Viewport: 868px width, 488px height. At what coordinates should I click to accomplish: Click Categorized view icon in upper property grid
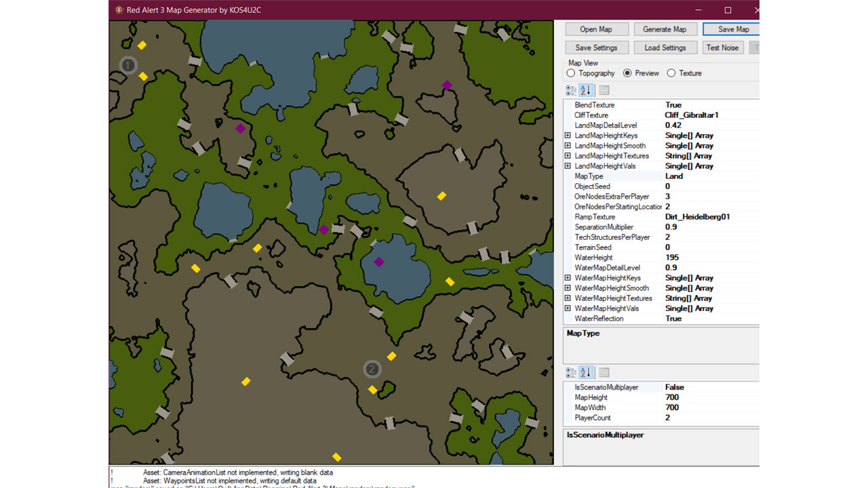point(571,90)
